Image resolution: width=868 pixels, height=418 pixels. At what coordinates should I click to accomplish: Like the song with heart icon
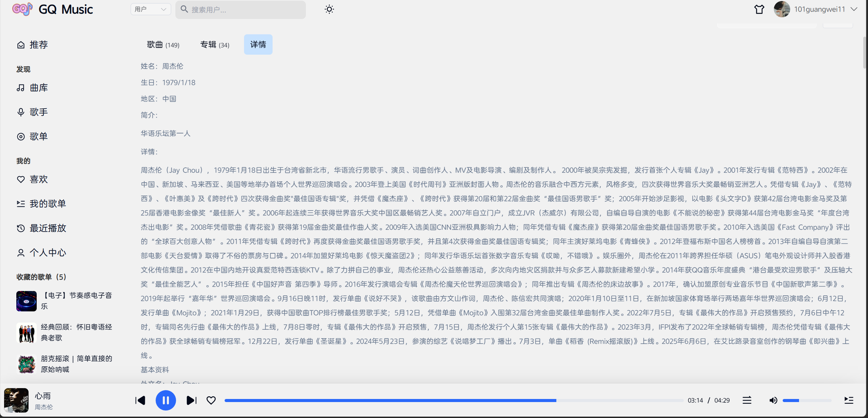pyautogui.click(x=211, y=400)
